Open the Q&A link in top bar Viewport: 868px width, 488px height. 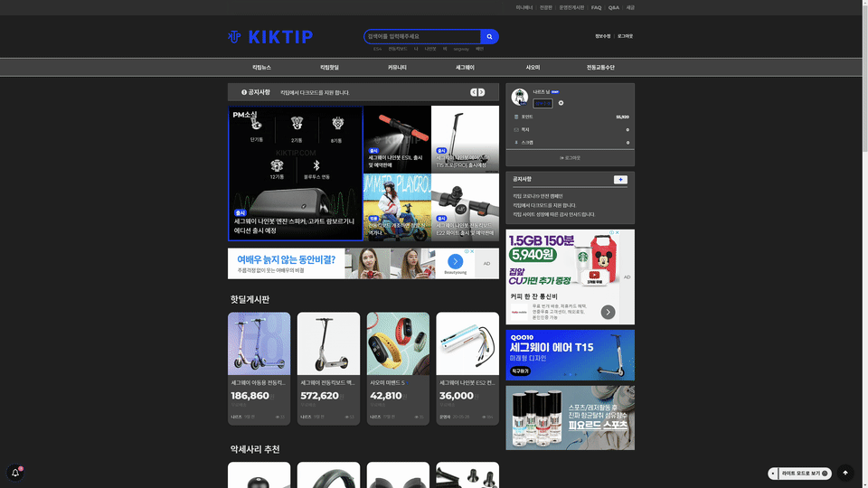614,8
